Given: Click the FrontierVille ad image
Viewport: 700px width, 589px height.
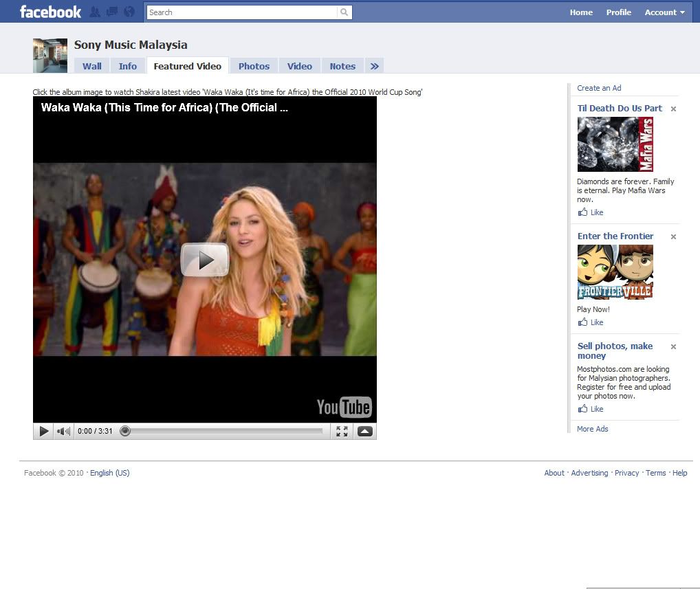Looking at the screenshot, I should click(x=615, y=271).
